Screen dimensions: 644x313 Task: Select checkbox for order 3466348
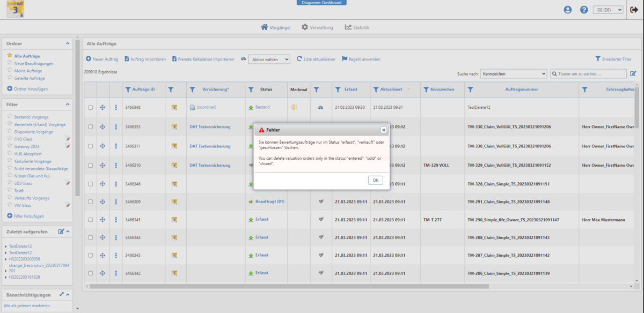91,108
